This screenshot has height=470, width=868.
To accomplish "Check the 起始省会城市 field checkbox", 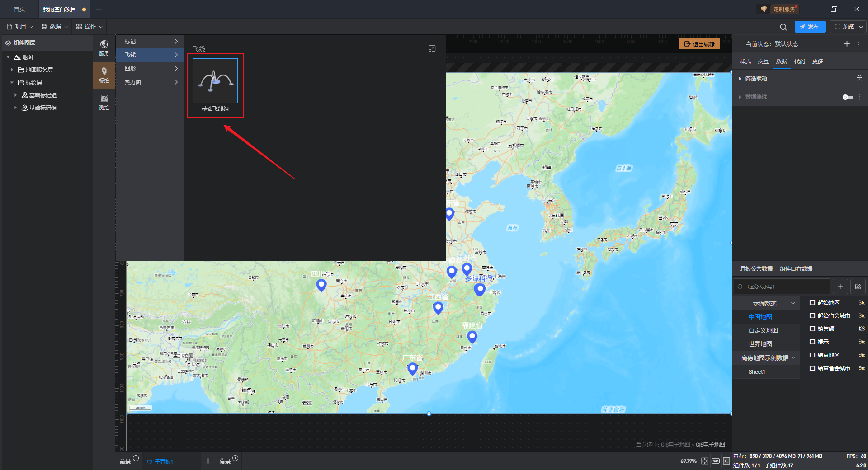I will [812, 316].
